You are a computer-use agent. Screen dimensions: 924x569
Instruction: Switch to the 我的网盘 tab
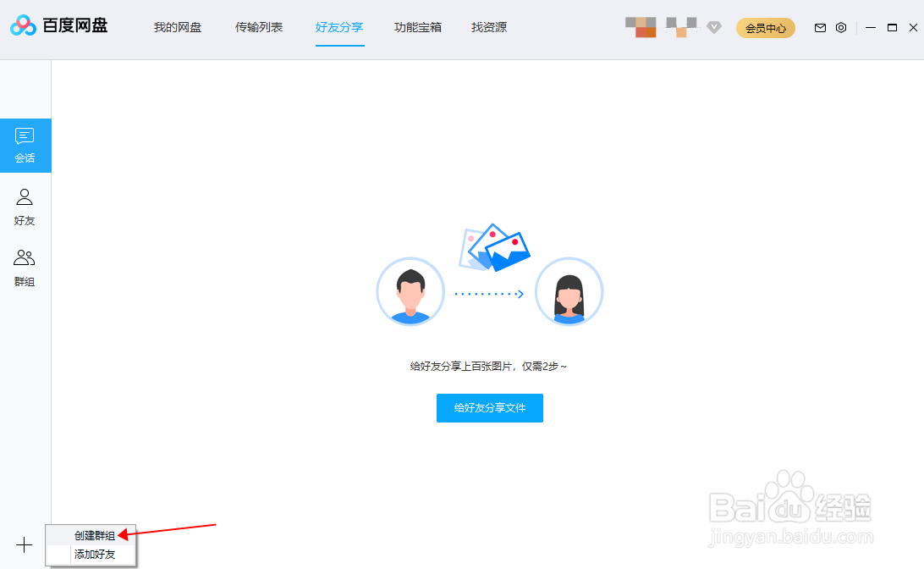[178, 27]
